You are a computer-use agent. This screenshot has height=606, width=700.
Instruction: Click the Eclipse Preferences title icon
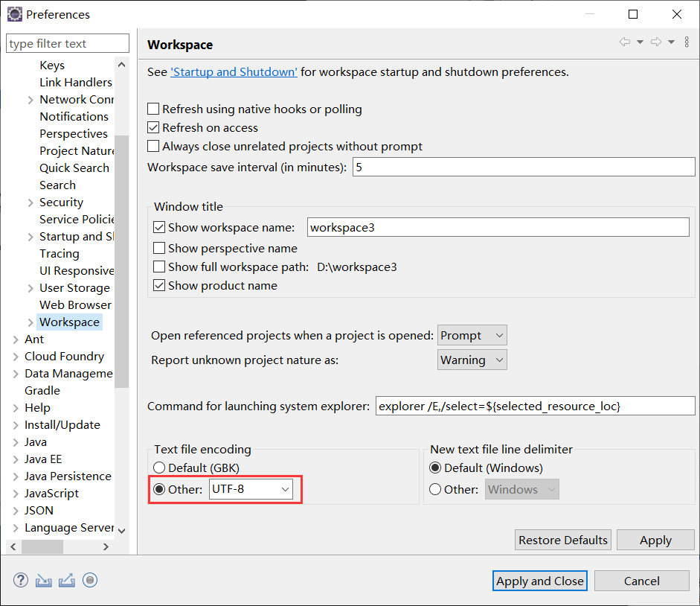14,14
